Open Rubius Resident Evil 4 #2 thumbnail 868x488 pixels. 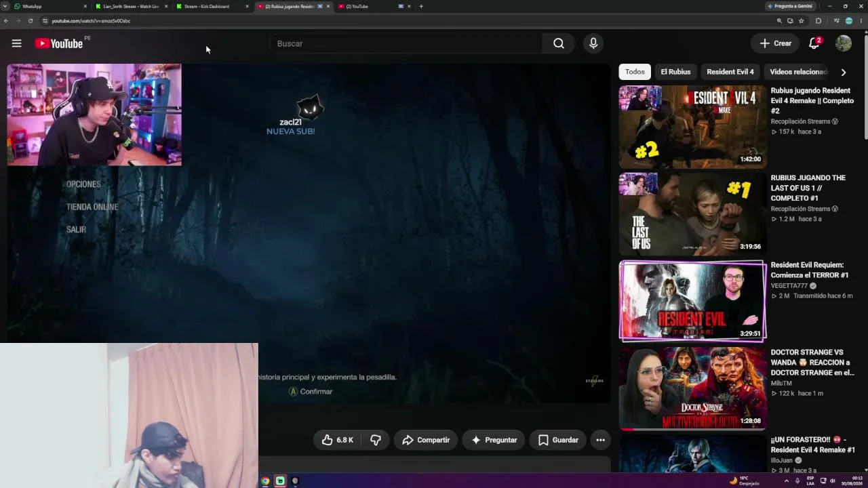[693, 127]
